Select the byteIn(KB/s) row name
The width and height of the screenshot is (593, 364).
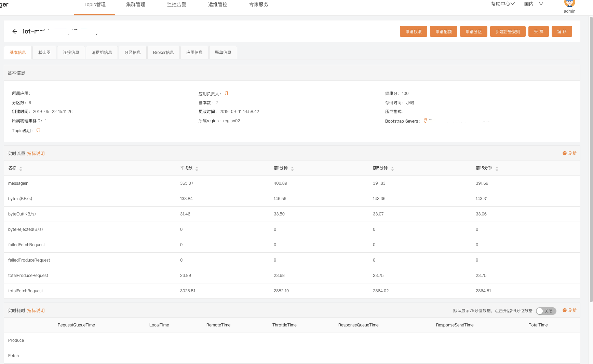click(x=20, y=199)
